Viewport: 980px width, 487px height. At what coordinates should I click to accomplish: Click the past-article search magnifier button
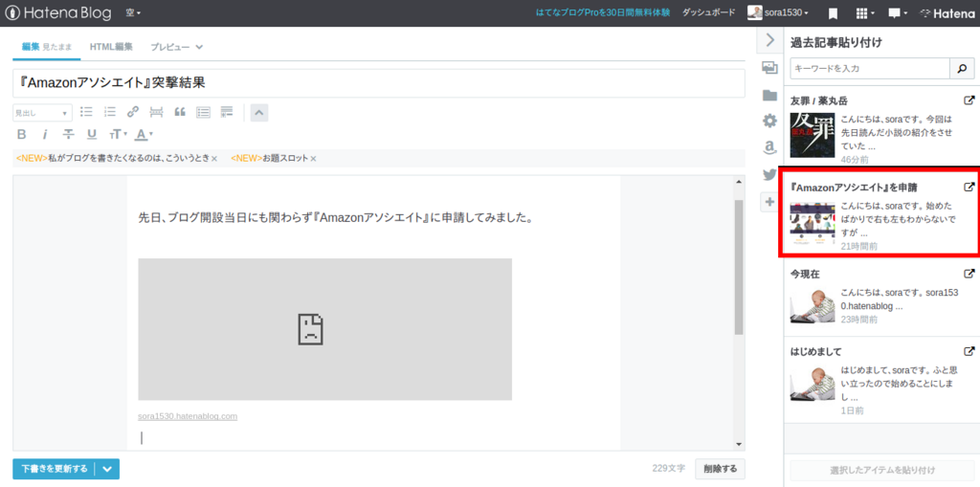click(x=963, y=68)
